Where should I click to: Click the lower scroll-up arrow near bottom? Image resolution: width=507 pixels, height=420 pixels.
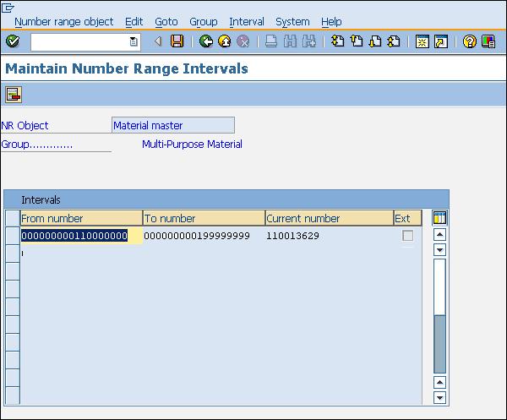coord(439,383)
